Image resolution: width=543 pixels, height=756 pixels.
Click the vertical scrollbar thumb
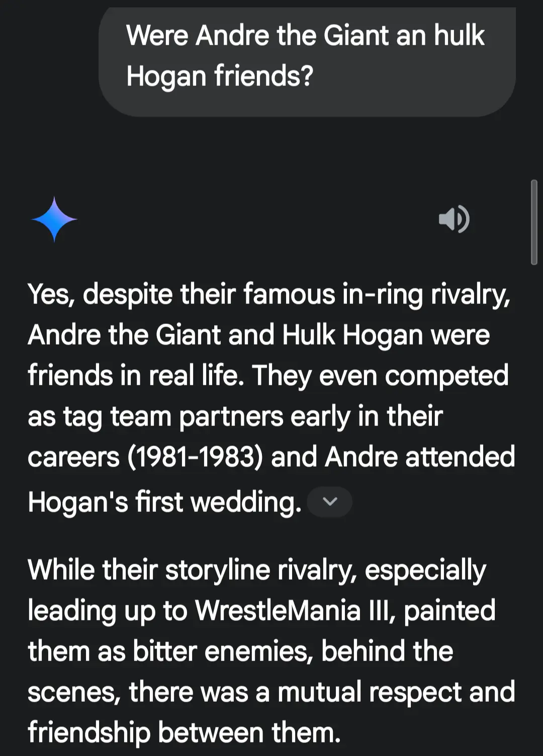pyautogui.click(x=534, y=222)
